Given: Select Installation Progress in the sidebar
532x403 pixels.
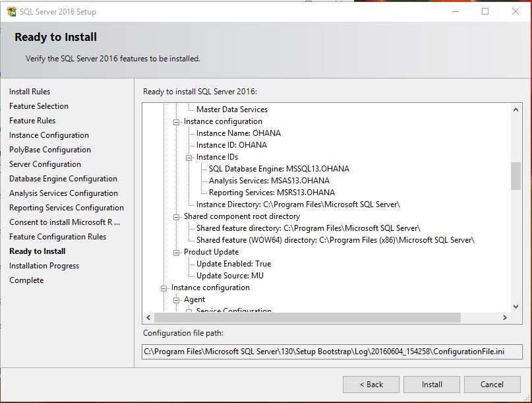Looking at the screenshot, I should click(x=44, y=265).
